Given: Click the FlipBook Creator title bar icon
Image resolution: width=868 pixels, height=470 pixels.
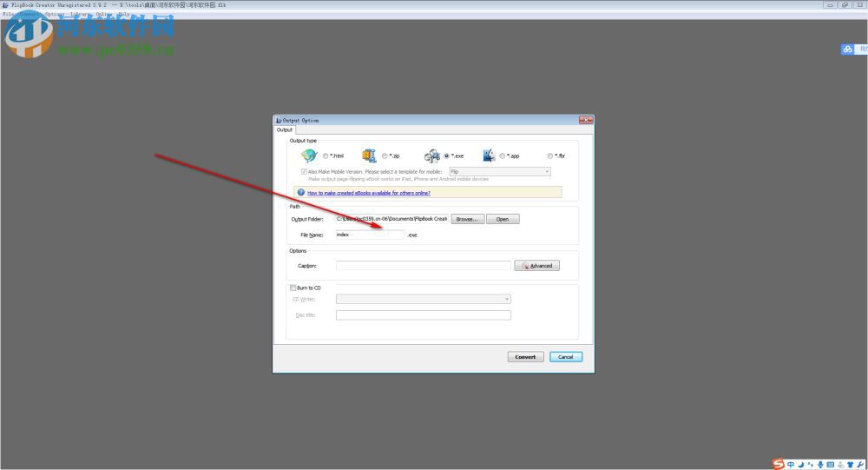Looking at the screenshot, I should (5, 5).
